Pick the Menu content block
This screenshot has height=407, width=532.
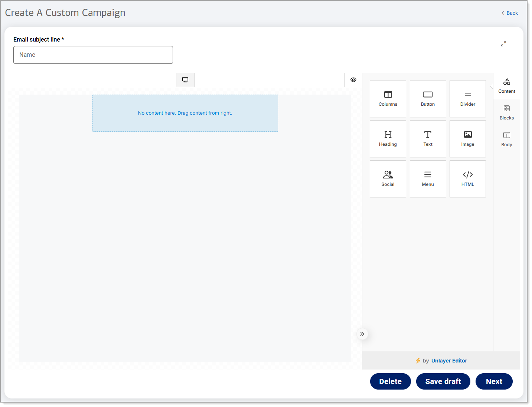pyautogui.click(x=428, y=179)
